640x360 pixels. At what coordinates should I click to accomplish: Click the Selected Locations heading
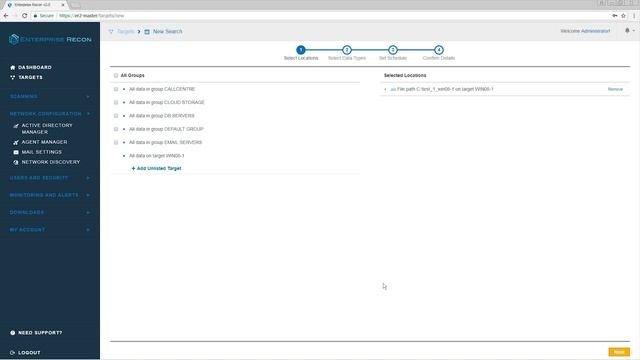[405, 76]
